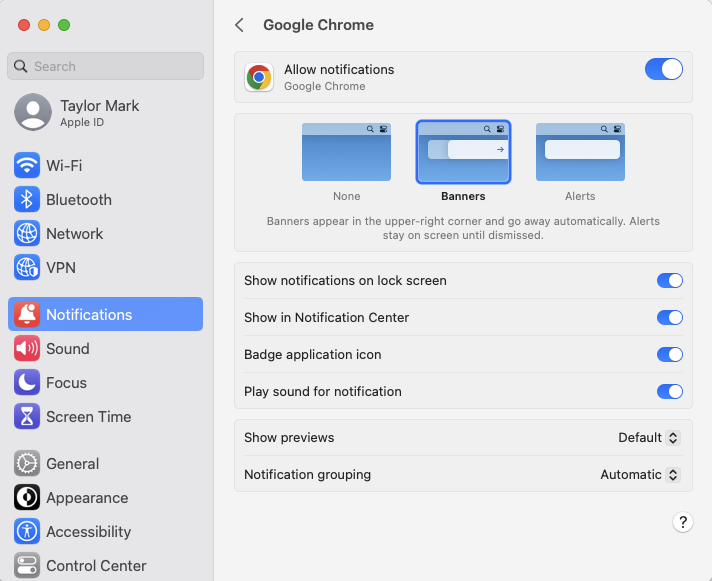Select the Sound speaker icon
The width and height of the screenshot is (712, 581).
(27, 348)
